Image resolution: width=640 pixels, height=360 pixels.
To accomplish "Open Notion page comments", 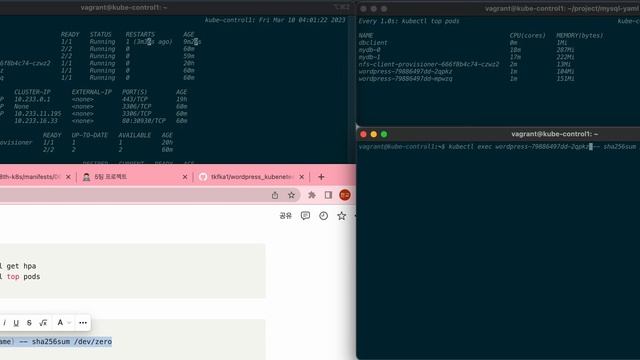I will pos(305,216).
